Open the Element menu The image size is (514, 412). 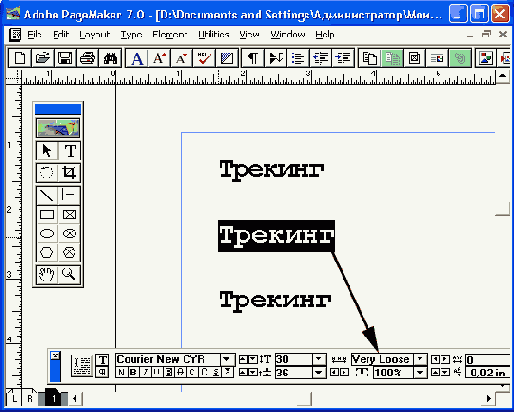pos(170,34)
